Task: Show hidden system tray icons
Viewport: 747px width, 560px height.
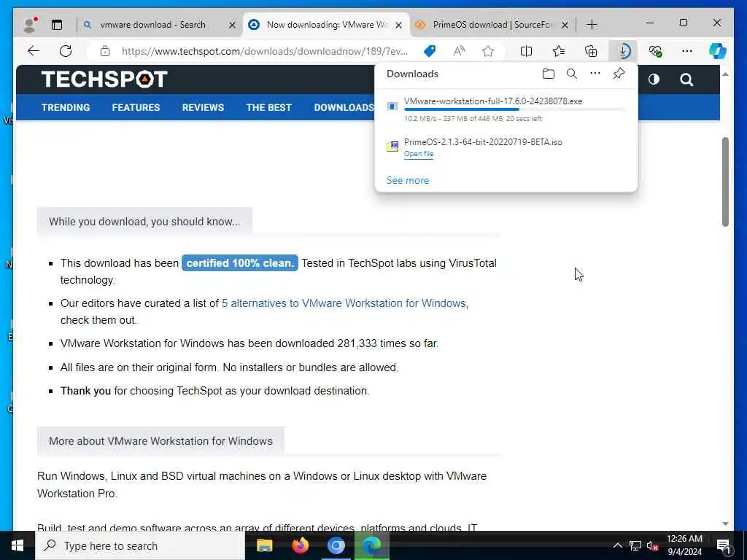Action: point(617,545)
